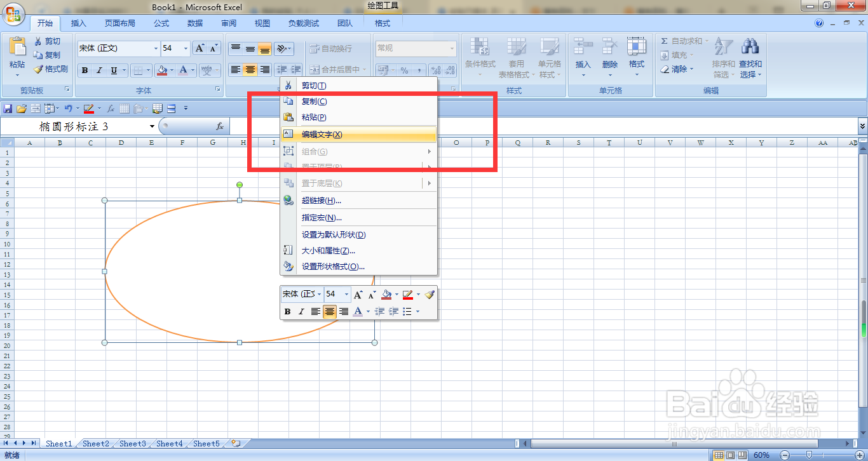Viewport: 868px width, 461px height.
Task: Toggle center alignment in mini toolbar
Action: pos(330,311)
